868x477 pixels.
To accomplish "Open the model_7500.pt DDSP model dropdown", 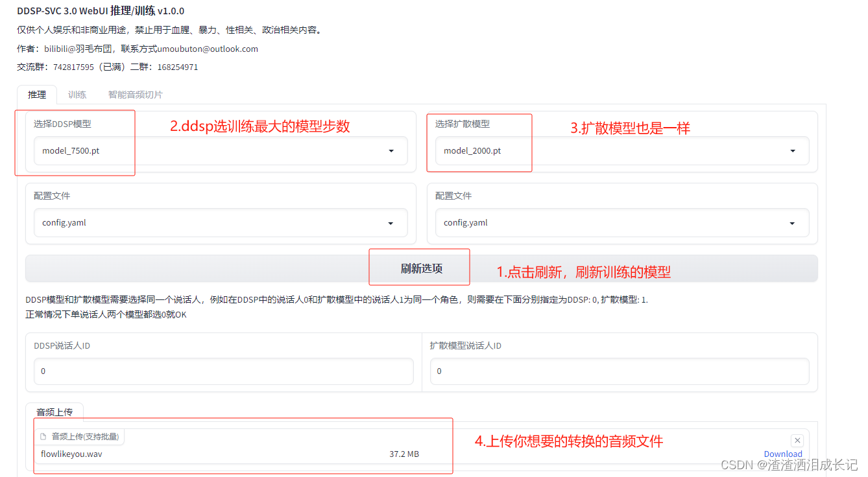I will (x=221, y=150).
